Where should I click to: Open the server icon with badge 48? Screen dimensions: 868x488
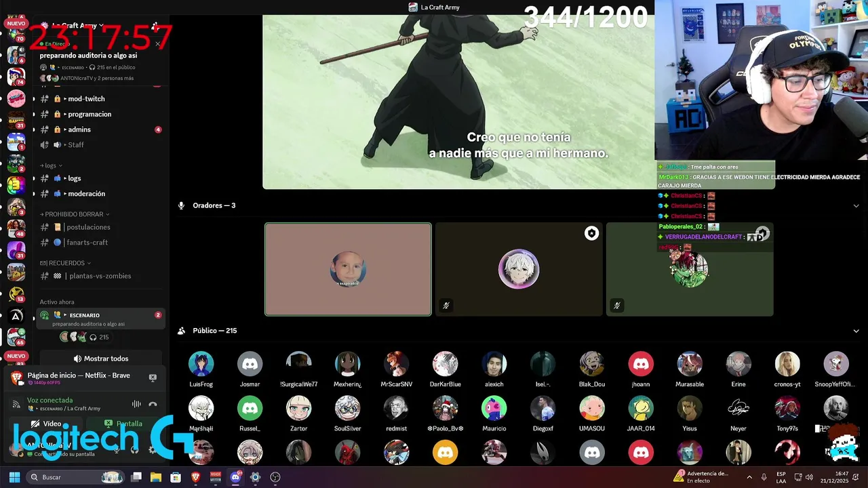(16, 228)
